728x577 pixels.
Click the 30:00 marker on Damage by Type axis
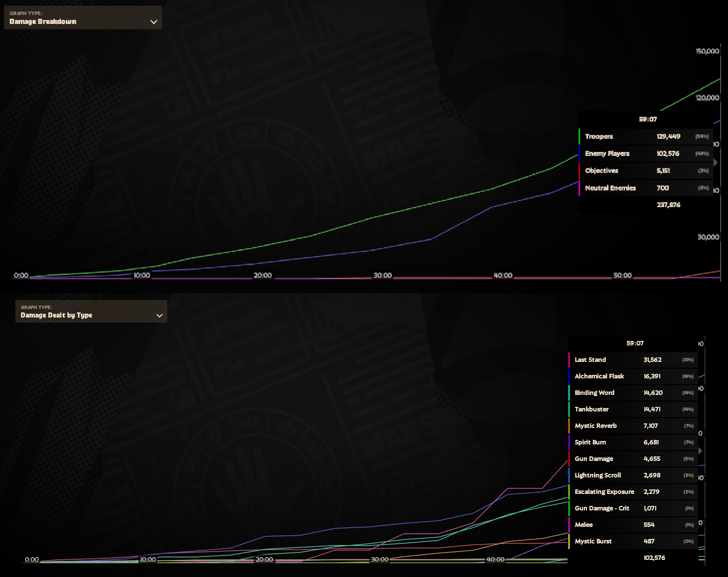380,559
